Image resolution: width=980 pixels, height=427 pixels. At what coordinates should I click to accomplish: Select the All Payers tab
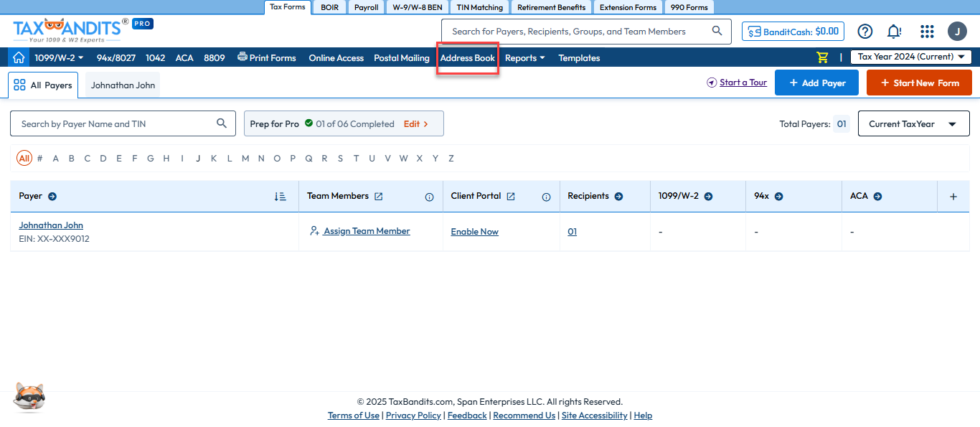pyautogui.click(x=43, y=85)
